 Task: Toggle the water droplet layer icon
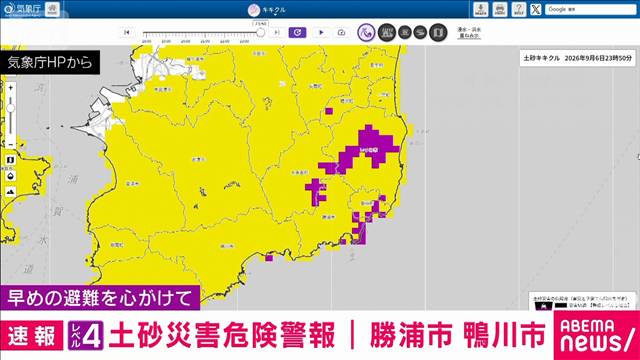coord(11,176)
